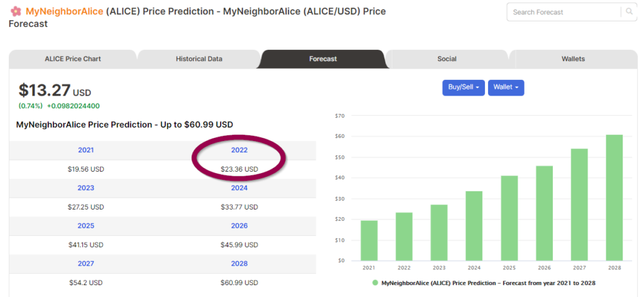The image size is (644, 297).
Task: Click the search magnifier icon
Action: click(x=629, y=12)
